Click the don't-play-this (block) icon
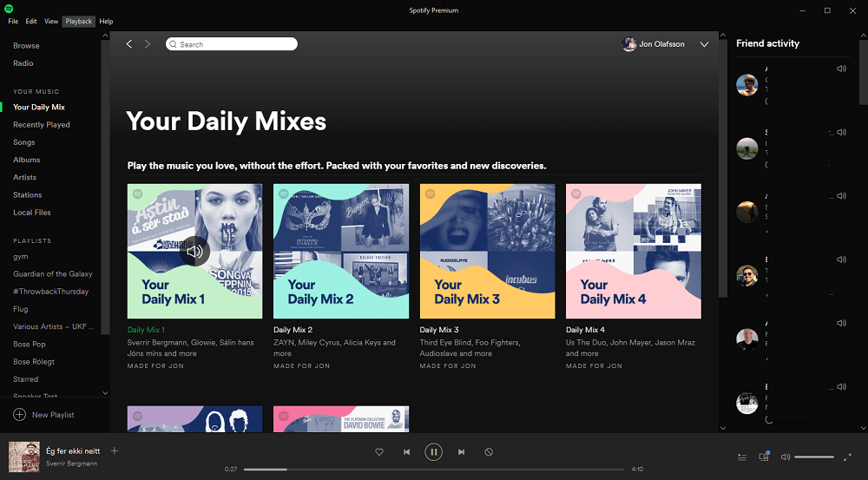Screen dimensions: 868x480 tap(489, 451)
